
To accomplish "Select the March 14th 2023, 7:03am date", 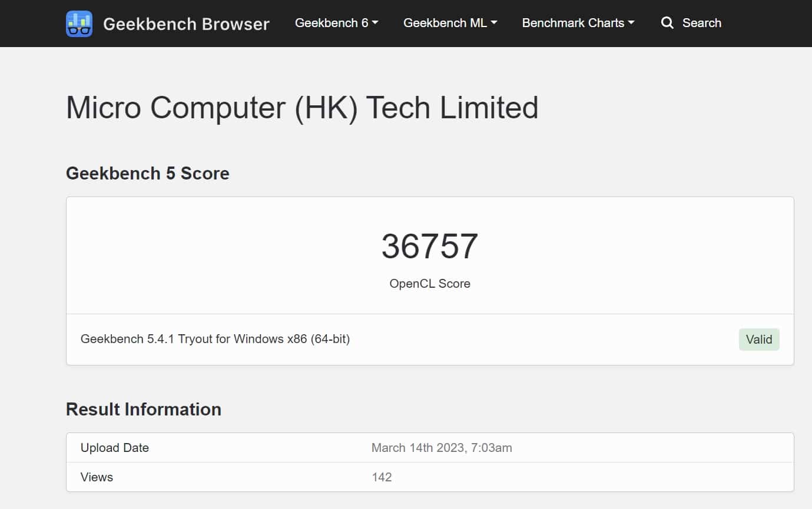I will click(x=442, y=448).
